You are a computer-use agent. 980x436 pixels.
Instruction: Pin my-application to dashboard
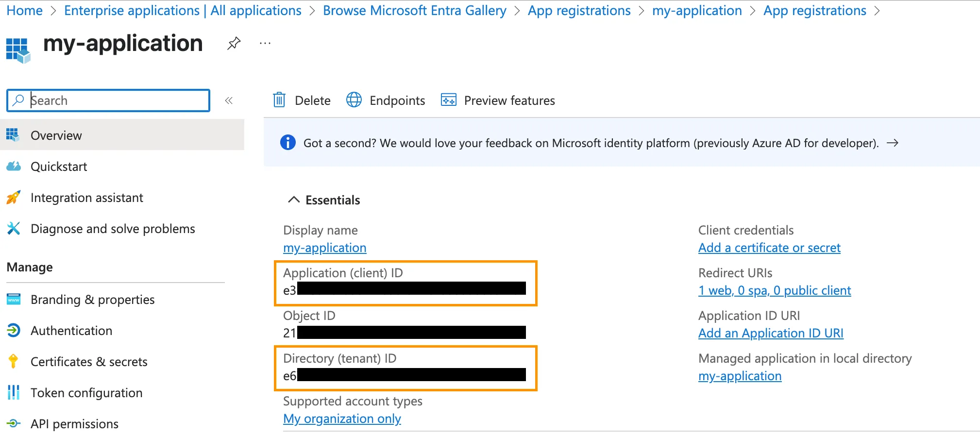coord(234,44)
